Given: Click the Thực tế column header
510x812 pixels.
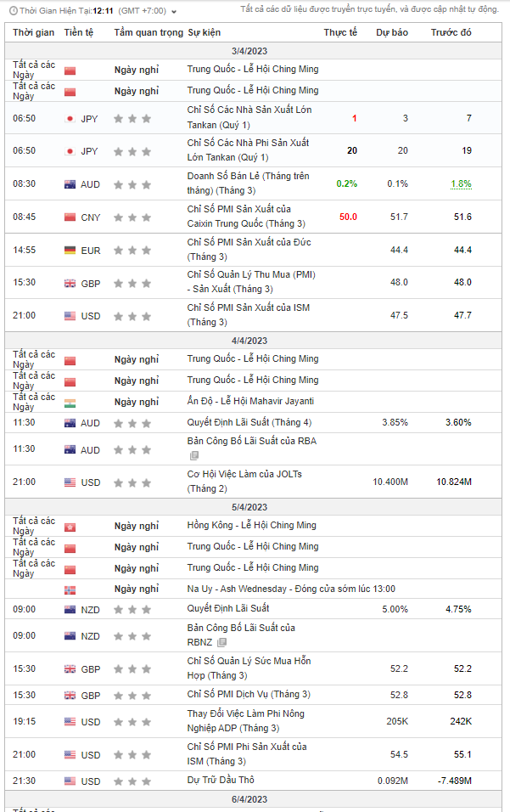Looking at the screenshot, I should (340, 32).
